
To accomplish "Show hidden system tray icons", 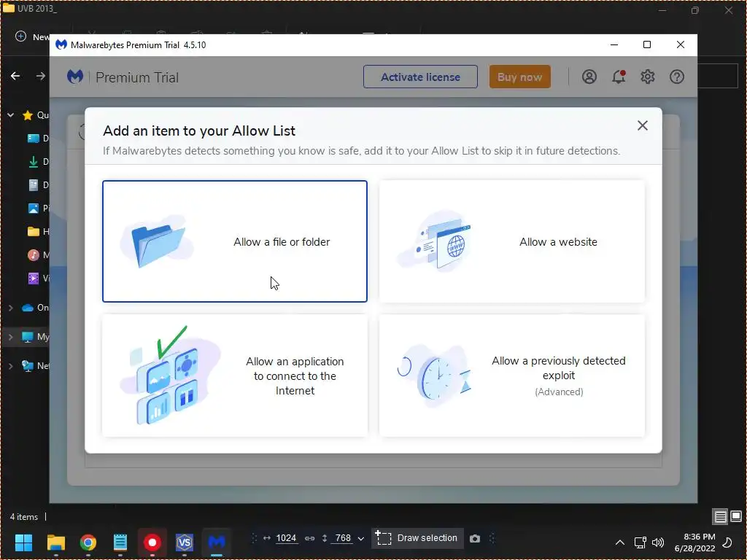I will click(x=620, y=542).
